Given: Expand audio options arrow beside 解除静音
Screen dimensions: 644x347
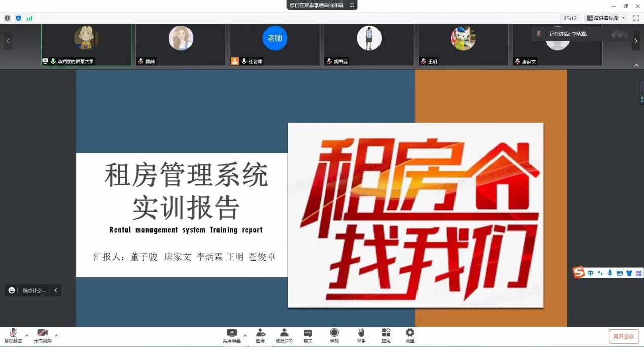Looking at the screenshot, I should click(x=27, y=335).
